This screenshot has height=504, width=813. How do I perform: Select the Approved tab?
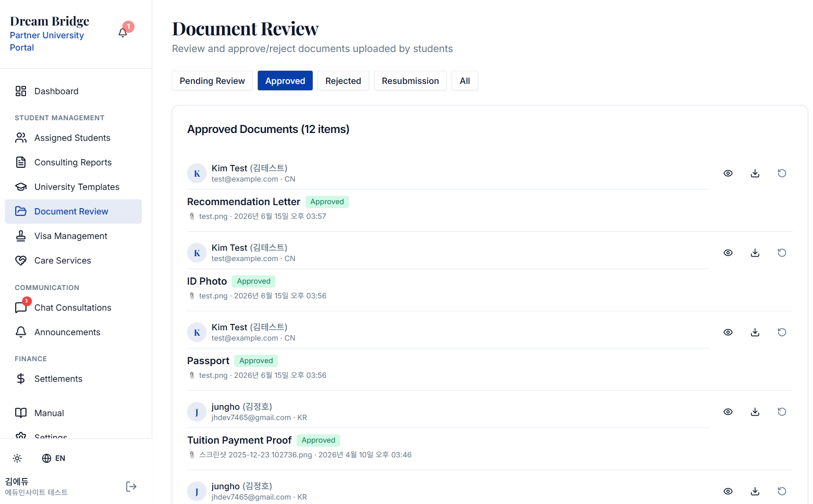tap(285, 81)
